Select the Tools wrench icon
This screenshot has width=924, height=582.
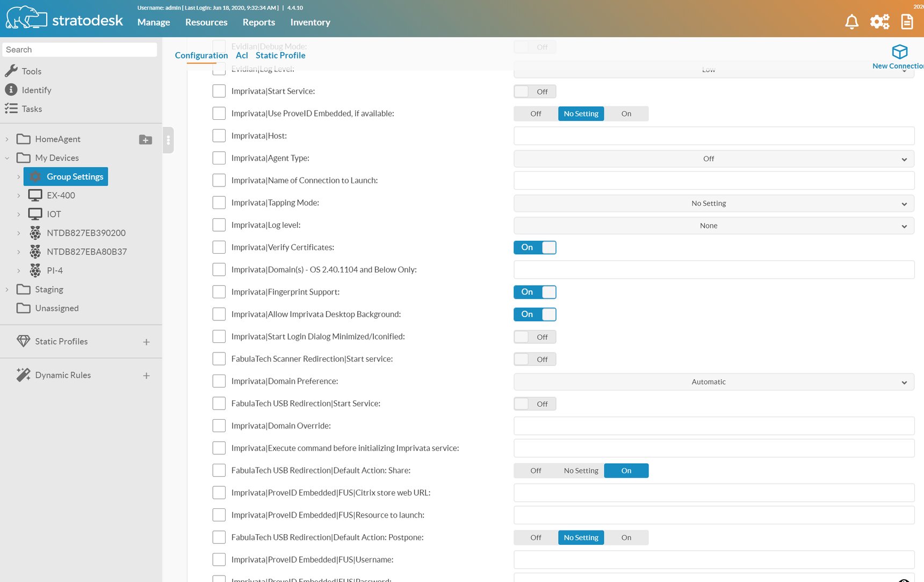(11, 71)
